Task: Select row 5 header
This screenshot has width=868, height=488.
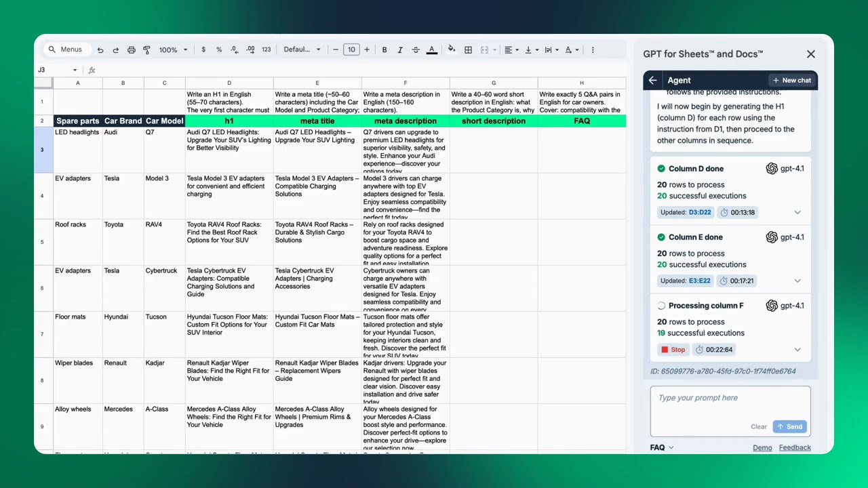Action: [x=42, y=242]
